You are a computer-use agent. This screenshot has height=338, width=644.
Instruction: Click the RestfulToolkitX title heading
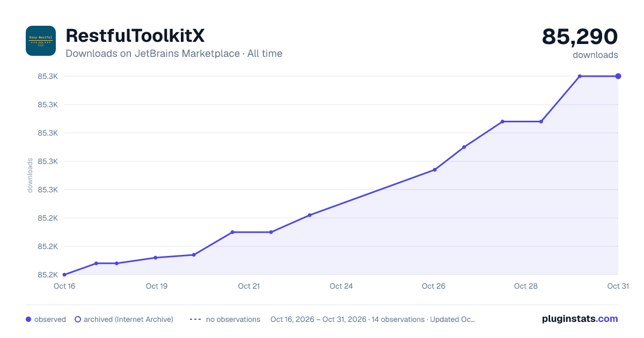pyautogui.click(x=135, y=36)
